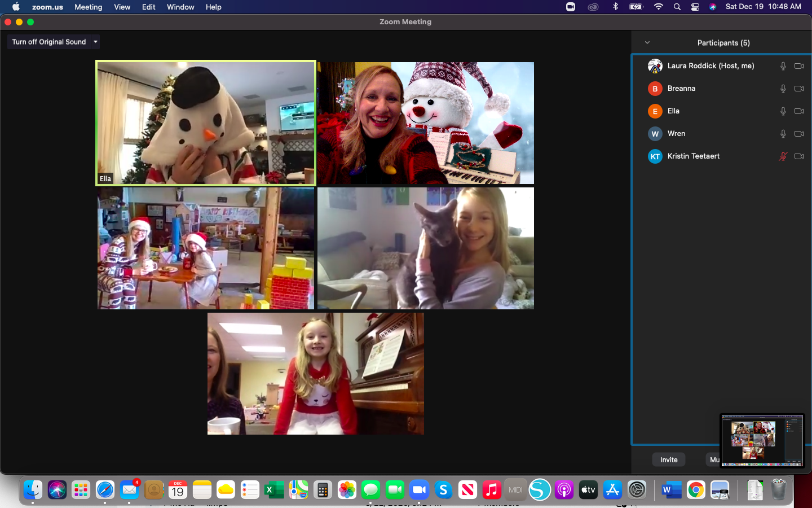Open the Music app from the Dock

(x=492, y=490)
